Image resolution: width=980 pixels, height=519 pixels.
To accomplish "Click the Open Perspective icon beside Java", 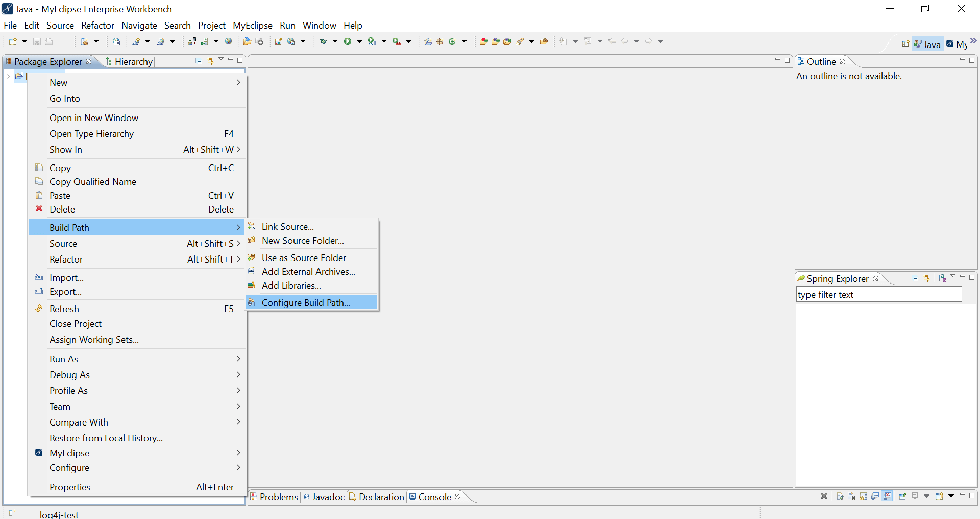I will tap(905, 44).
